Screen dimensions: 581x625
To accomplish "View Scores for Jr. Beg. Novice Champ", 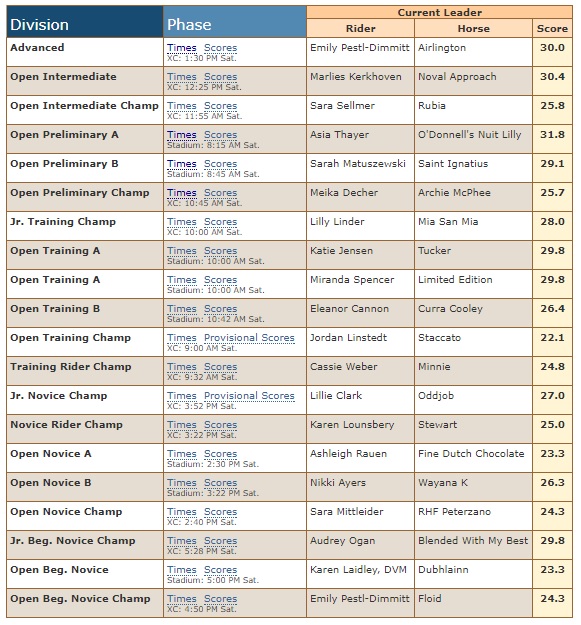I will coord(220,541).
